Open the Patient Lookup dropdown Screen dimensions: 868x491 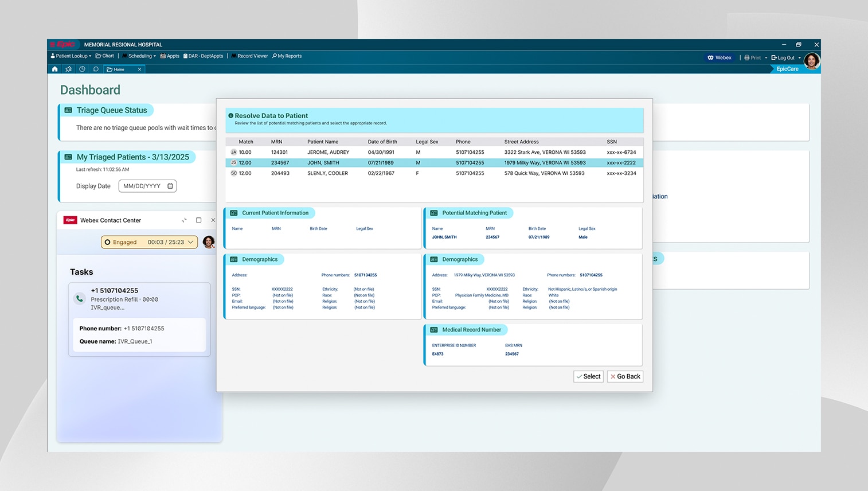tap(71, 56)
